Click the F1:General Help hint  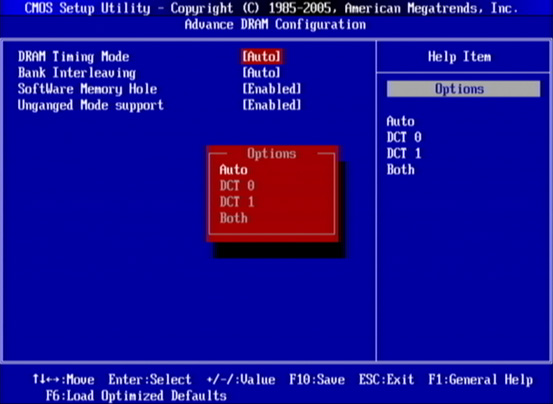(480, 380)
